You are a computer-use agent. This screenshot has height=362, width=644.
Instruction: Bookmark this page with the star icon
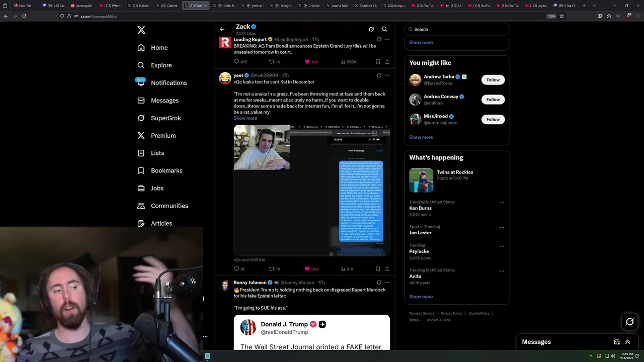point(561,16)
